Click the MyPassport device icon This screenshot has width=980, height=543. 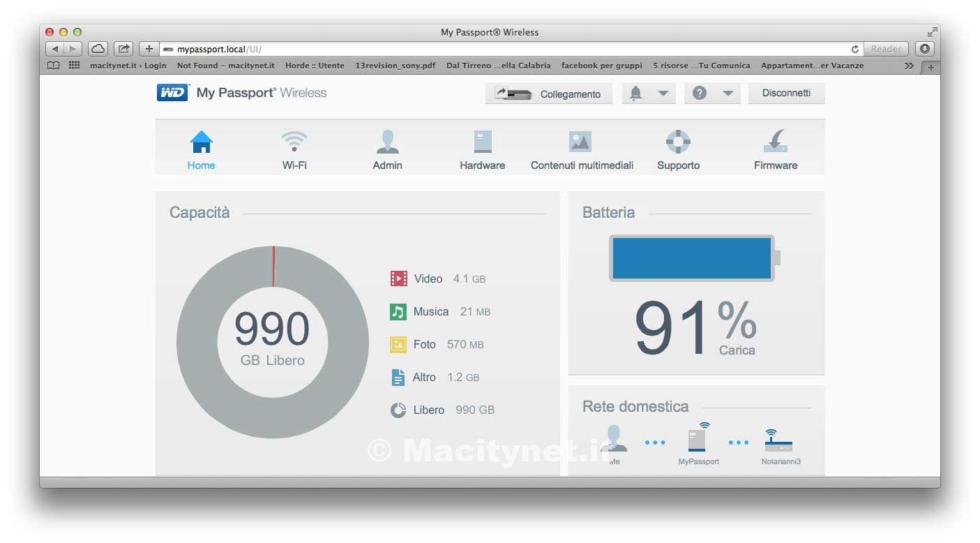(698, 438)
